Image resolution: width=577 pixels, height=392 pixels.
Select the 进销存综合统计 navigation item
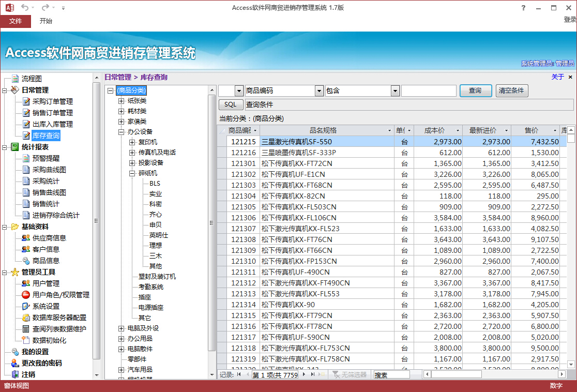pos(56,215)
